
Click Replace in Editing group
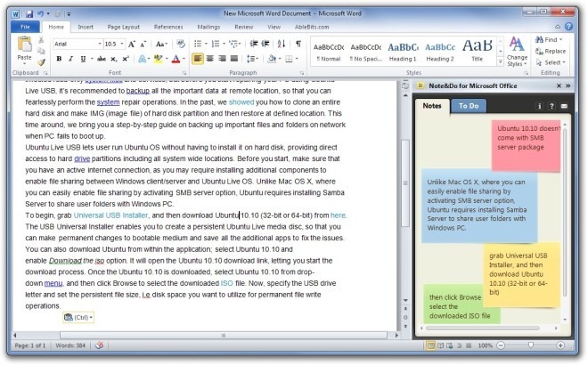[x=551, y=51]
